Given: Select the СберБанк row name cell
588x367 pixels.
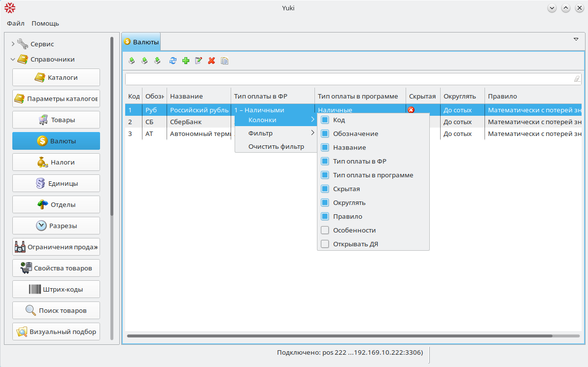Looking at the screenshot, I should (199, 122).
